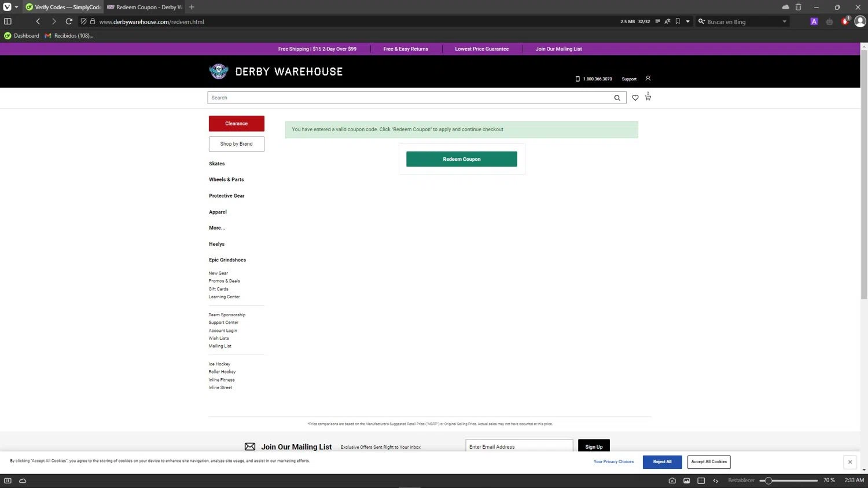Image resolution: width=868 pixels, height=488 pixels.
Task: Click the translate page icon
Action: (x=667, y=21)
